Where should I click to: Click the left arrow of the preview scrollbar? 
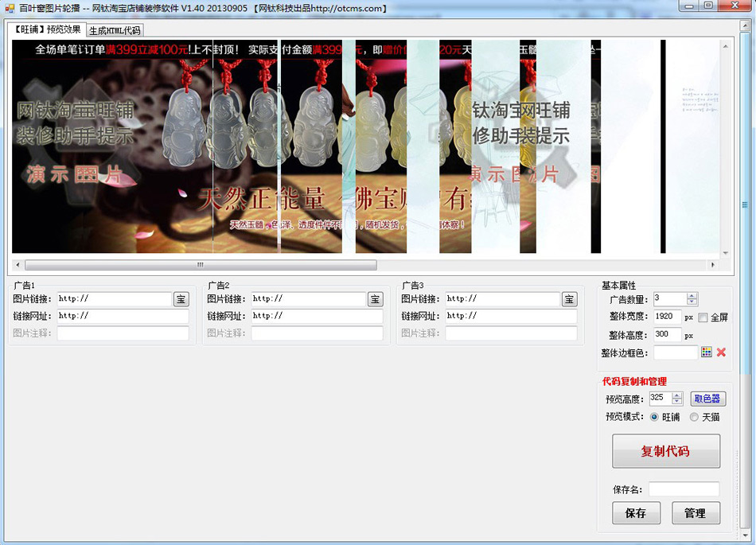tap(17, 263)
